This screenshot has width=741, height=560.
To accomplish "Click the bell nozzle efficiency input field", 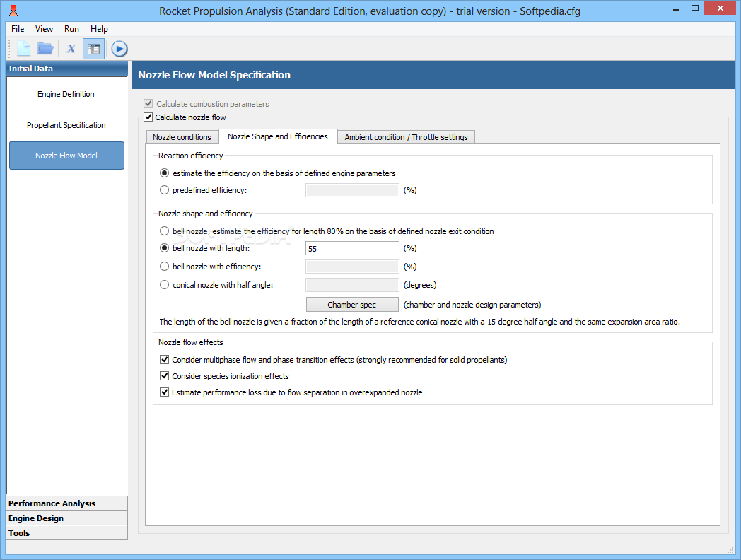I will pyautogui.click(x=352, y=267).
